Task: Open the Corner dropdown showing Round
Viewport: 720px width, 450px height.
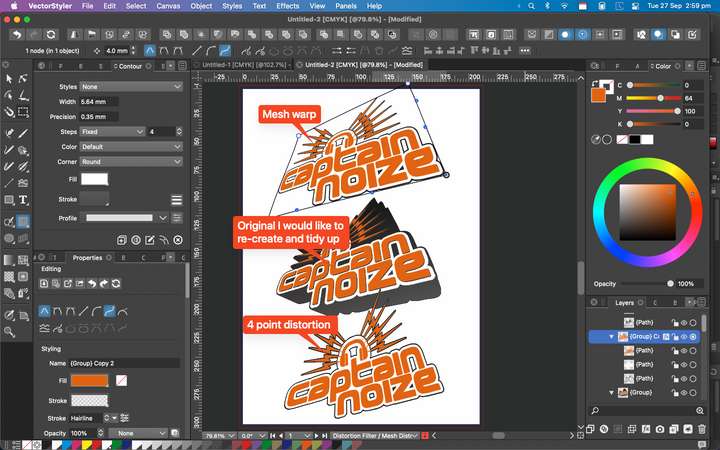Action: point(131,162)
